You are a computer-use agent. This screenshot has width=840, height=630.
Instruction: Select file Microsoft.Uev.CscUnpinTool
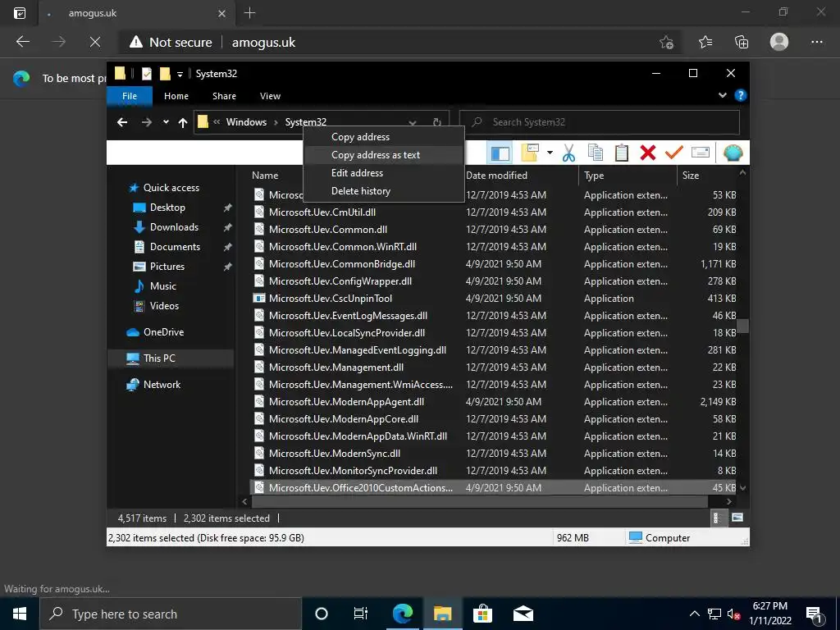331,299
